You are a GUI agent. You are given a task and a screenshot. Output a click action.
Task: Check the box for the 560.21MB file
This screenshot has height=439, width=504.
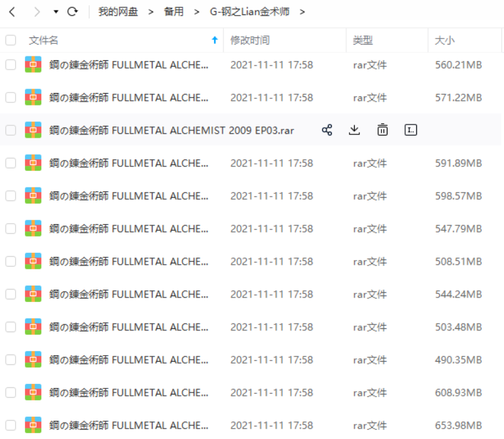10,64
